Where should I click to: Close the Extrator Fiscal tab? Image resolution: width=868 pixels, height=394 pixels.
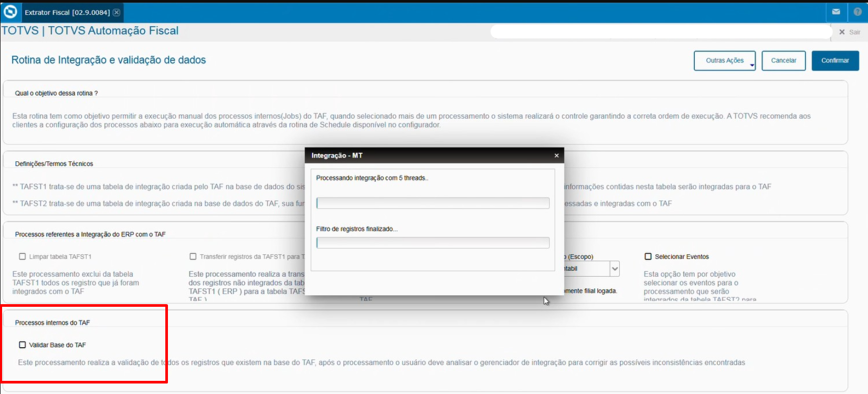[117, 12]
